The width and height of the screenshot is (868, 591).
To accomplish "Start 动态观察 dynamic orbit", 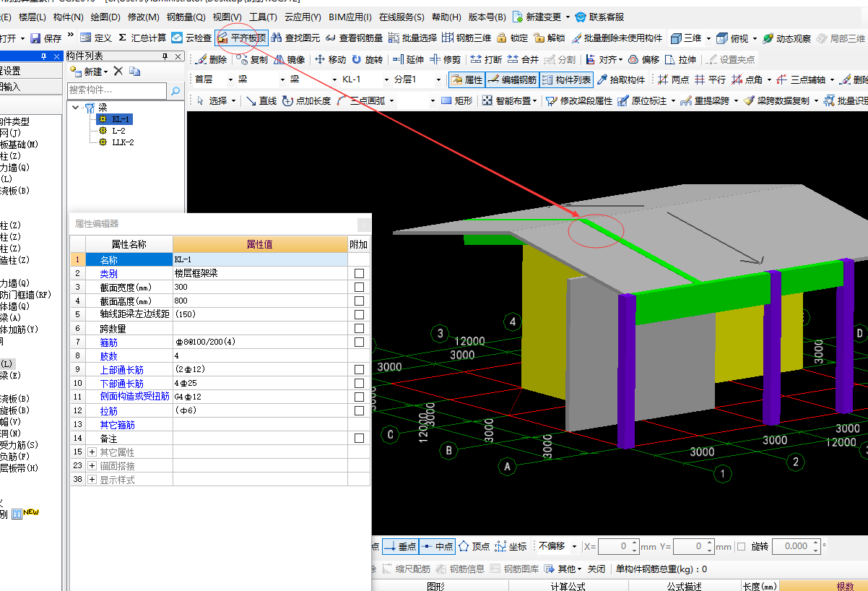I will [x=786, y=38].
